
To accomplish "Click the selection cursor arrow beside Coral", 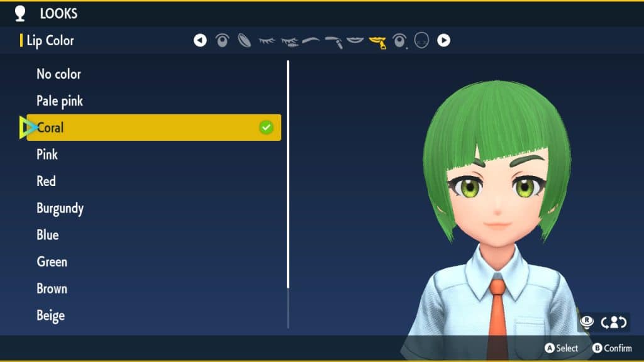I will pos(28,128).
